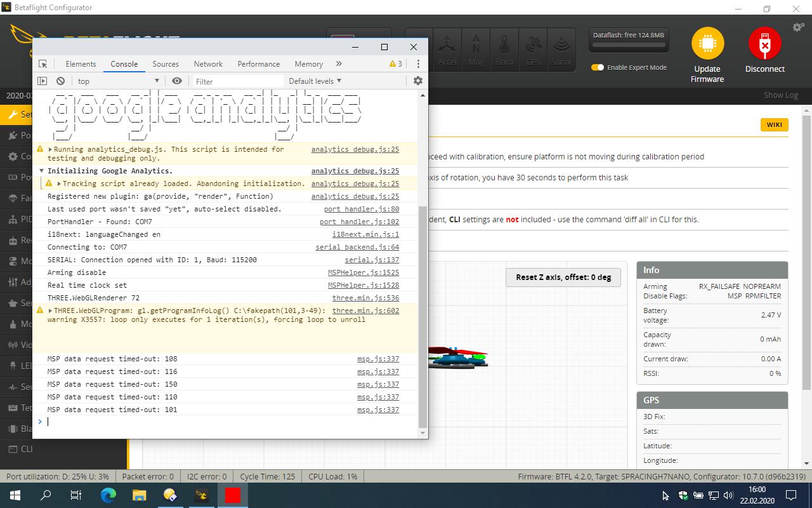Click the Baro sensor icon
812x508 pixels.
[504, 50]
